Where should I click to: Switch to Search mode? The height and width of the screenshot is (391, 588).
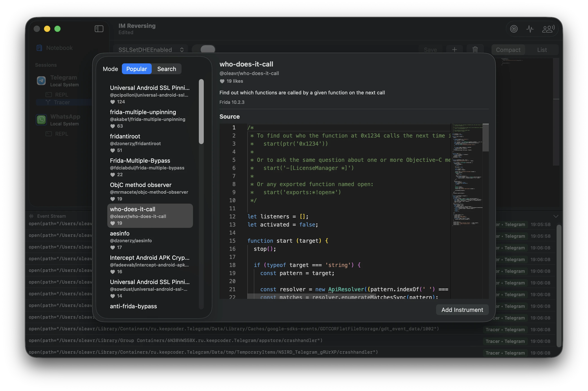click(x=167, y=69)
